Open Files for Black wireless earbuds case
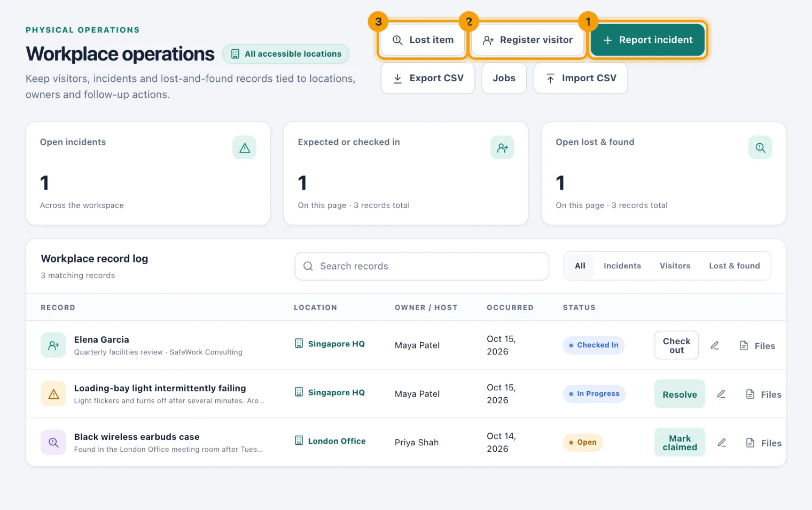 click(763, 443)
